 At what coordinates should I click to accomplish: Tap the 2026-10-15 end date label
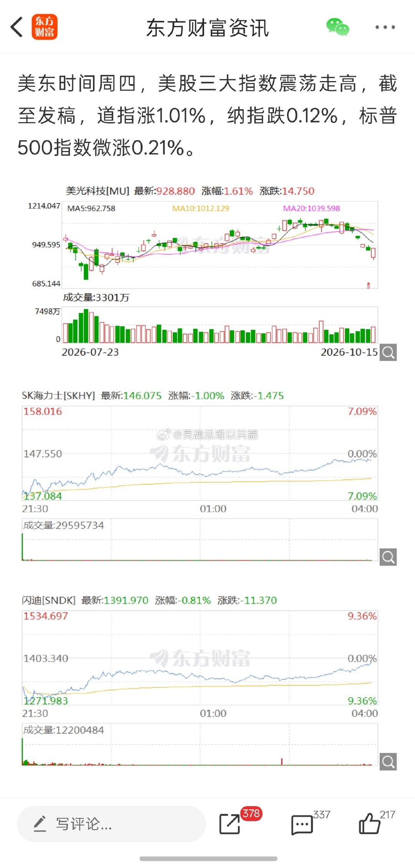[x=349, y=352]
